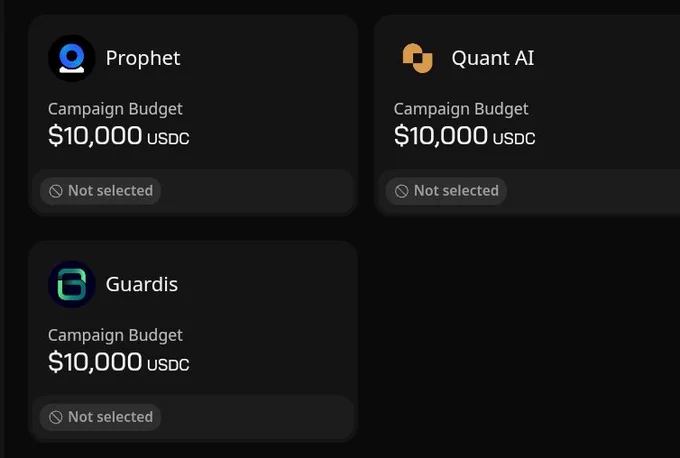Image resolution: width=680 pixels, height=458 pixels.
Task: Toggle the Quant AI 'Not selected' badge
Action: [446, 191]
